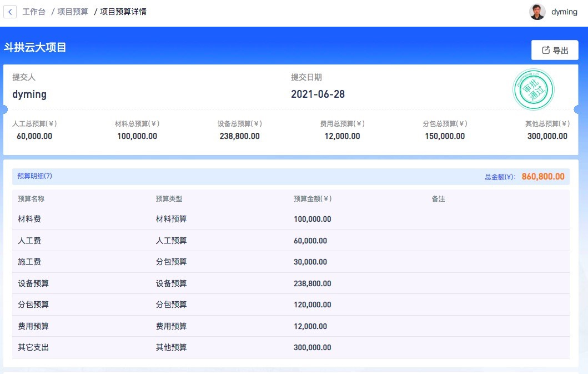
Task: Click the dyming user avatar
Action: pos(537,12)
